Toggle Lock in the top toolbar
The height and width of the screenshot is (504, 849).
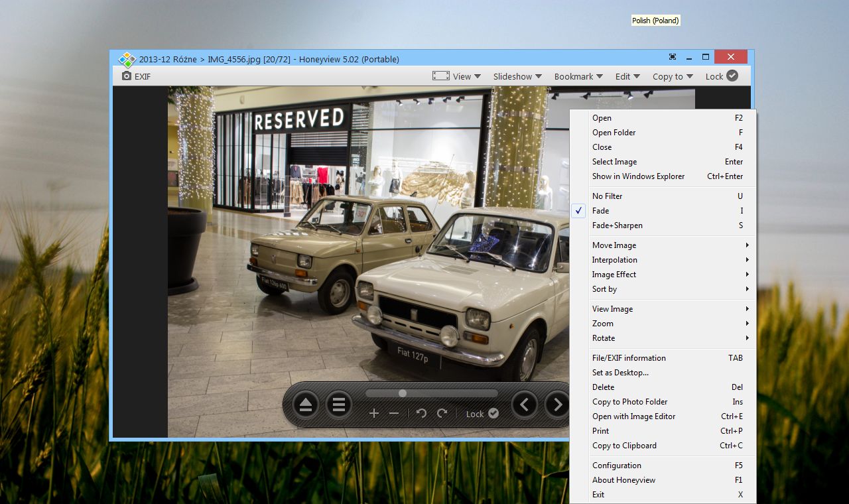(x=722, y=76)
